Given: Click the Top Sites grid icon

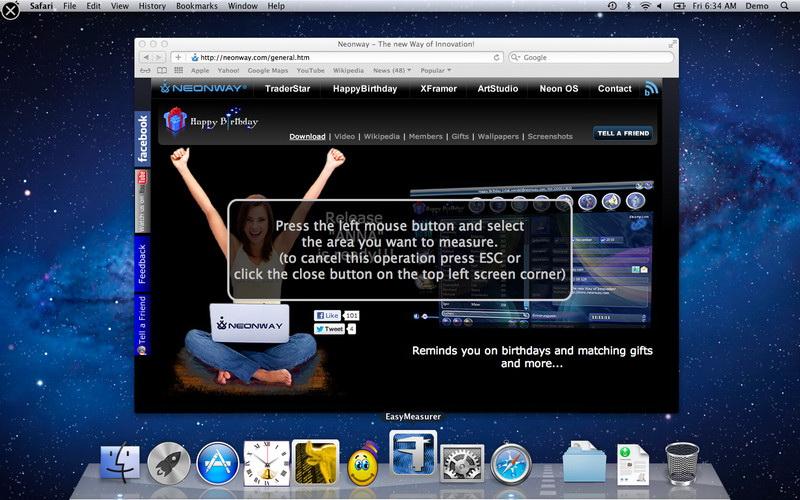Looking at the screenshot, I should [x=178, y=71].
